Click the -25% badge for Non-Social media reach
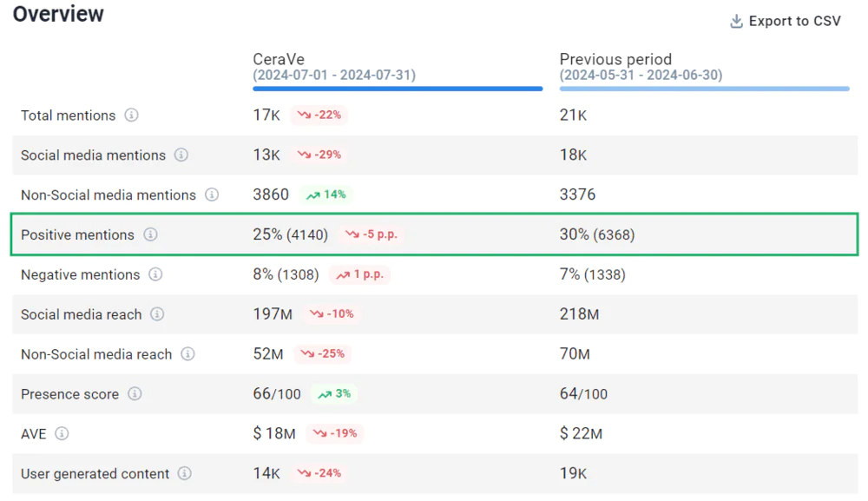868x501 pixels. [322, 354]
